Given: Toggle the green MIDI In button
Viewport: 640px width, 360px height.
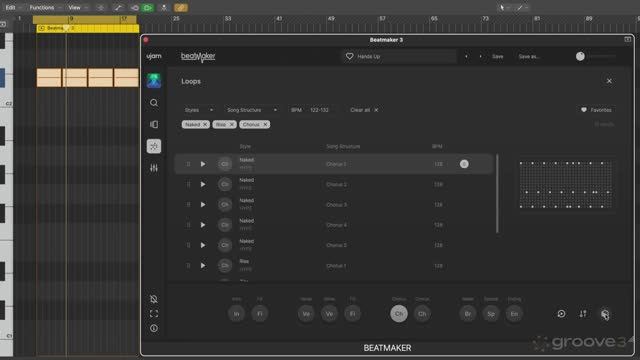Looking at the screenshot, I should click(148, 7).
